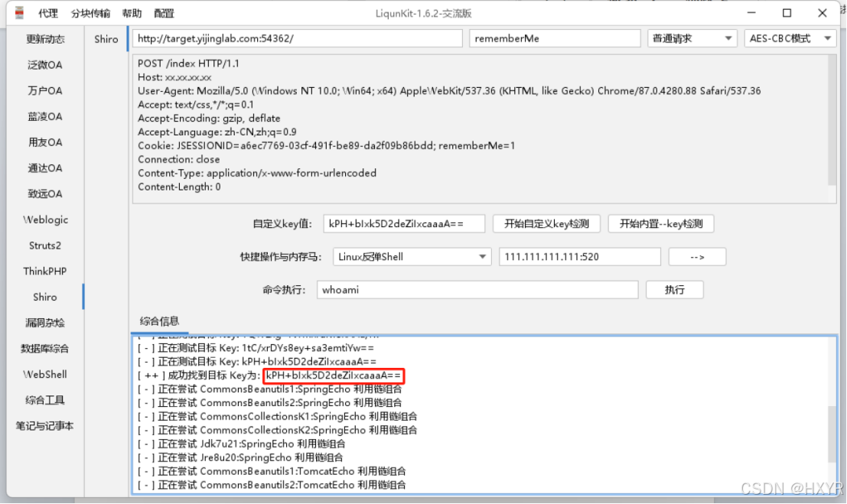Viewport: 847px width, 504px height.
Task: Close the LiqunKit window
Action: point(823,13)
